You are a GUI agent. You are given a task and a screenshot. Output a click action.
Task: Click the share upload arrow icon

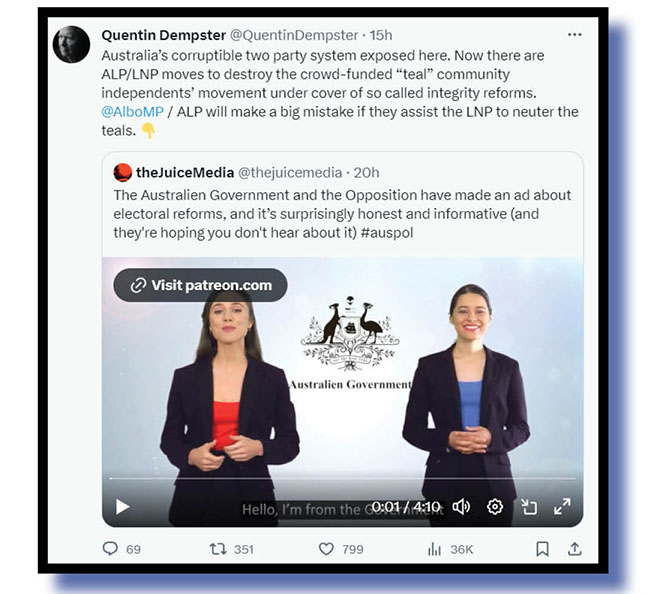(575, 549)
